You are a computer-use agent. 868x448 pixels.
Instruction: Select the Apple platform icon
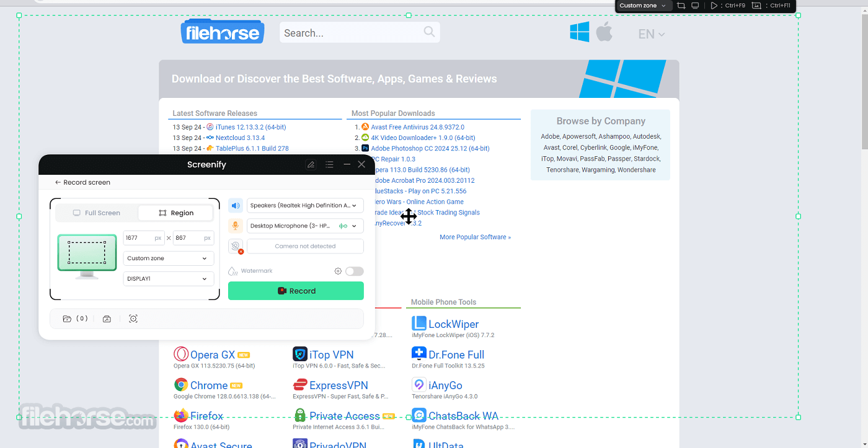(604, 32)
